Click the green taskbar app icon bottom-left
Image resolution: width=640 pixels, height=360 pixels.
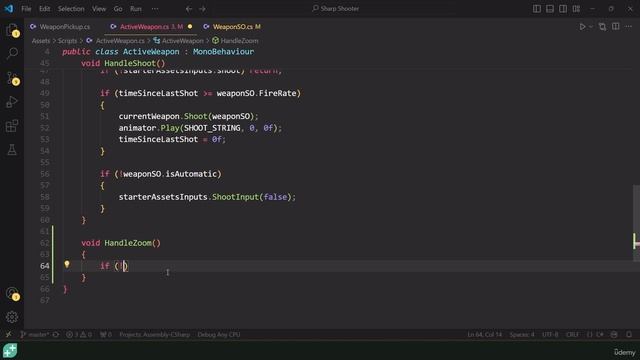(x=10, y=350)
